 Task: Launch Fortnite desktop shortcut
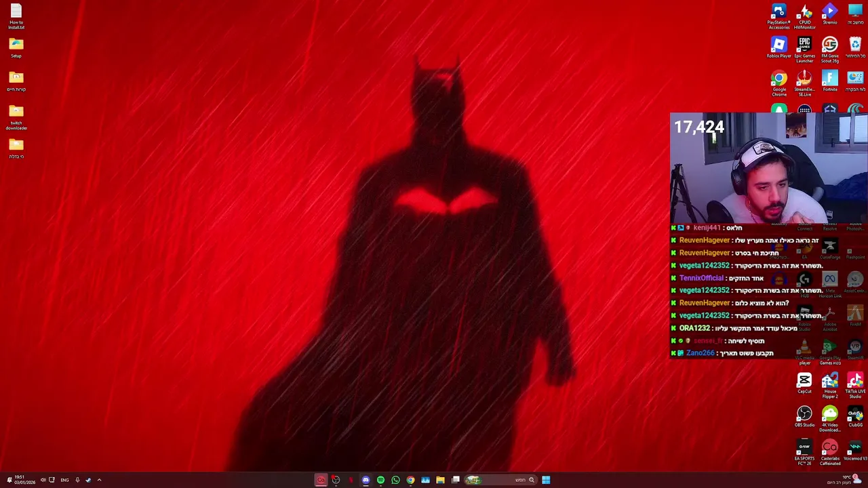point(830,81)
